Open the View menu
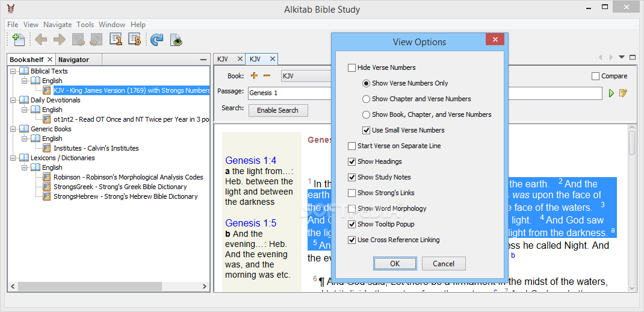This screenshot has height=312, width=644. click(x=31, y=25)
